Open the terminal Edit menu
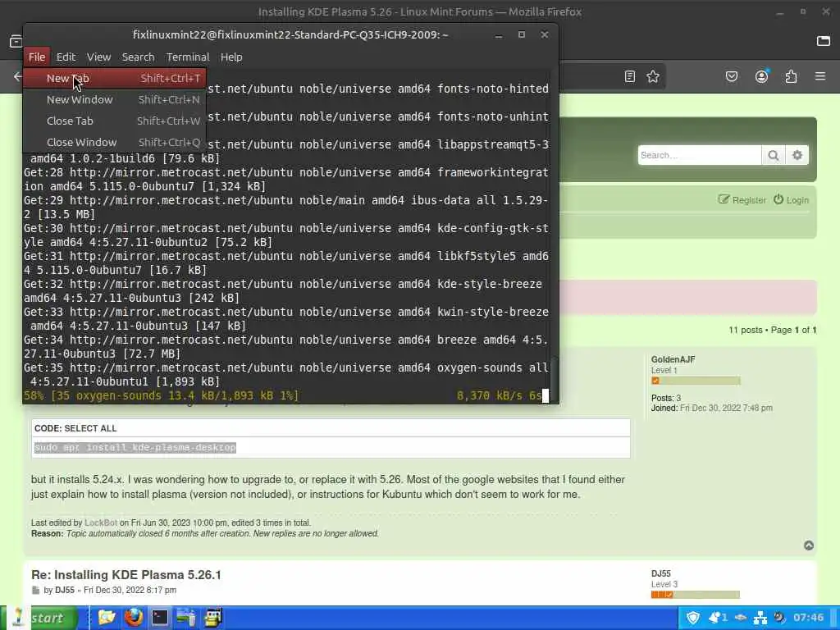 tap(66, 57)
